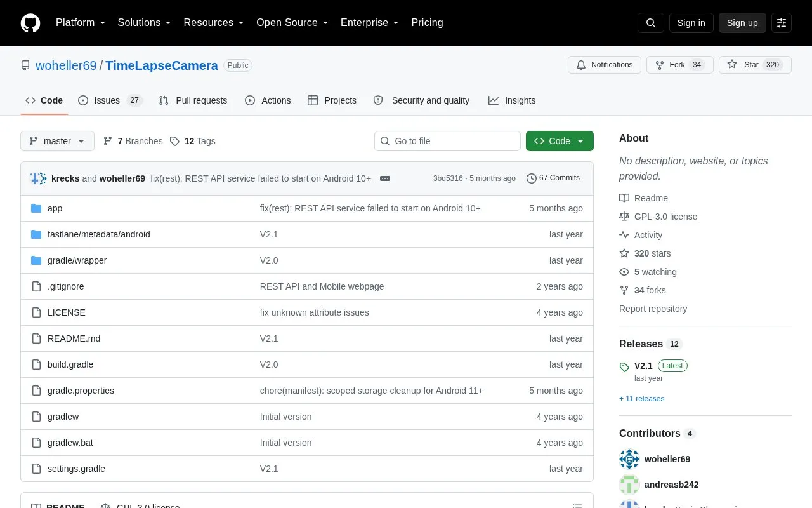The height and width of the screenshot is (508, 812).
Task: Open the README.md file
Action: pos(74,338)
